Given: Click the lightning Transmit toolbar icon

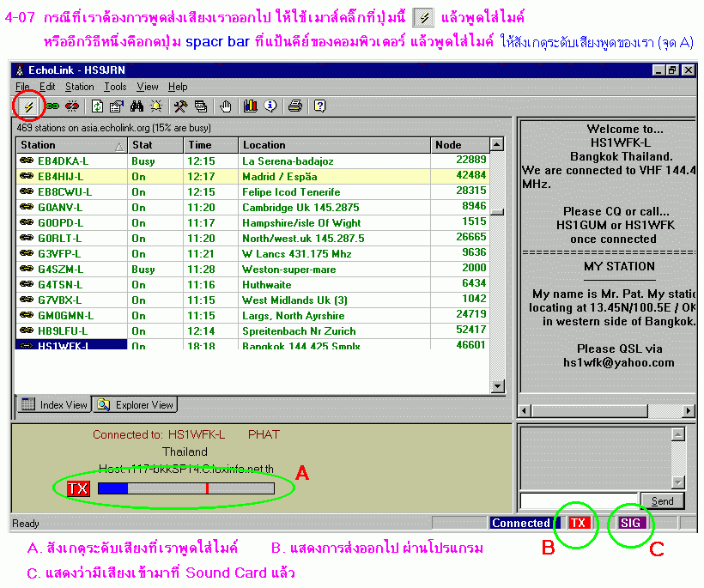Looking at the screenshot, I should (28, 106).
